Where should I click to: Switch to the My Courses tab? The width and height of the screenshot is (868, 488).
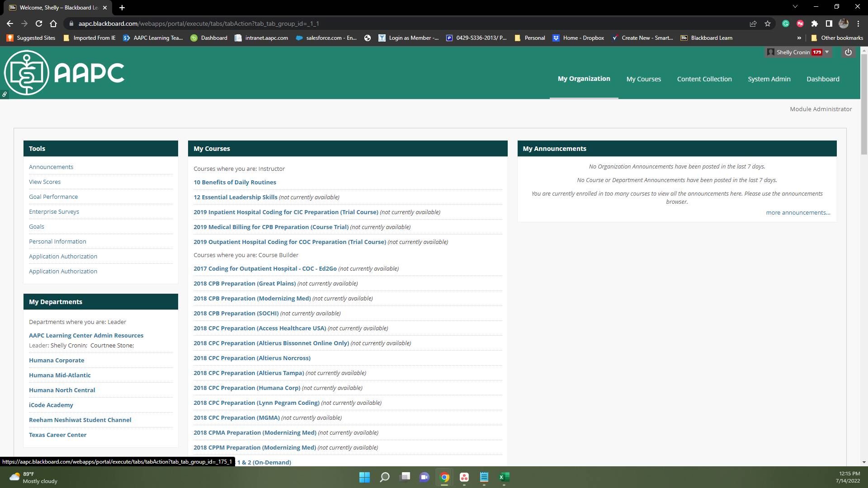click(643, 79)
